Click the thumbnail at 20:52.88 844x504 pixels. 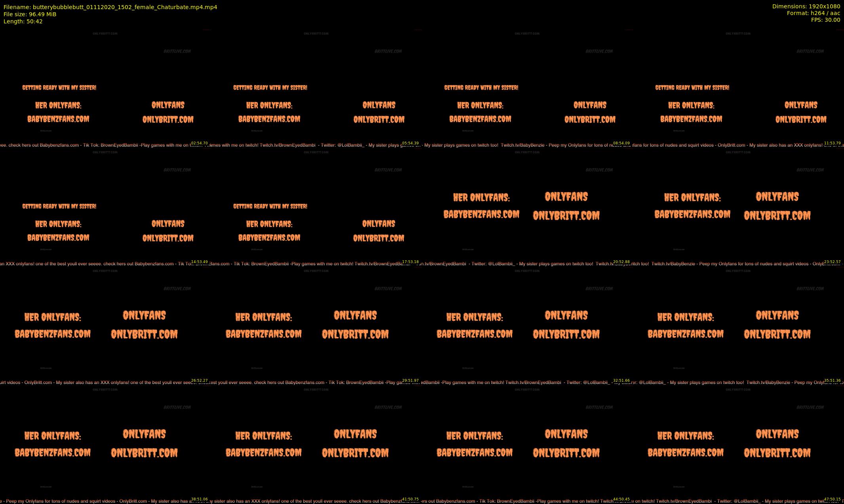pyautogui.click(x=527, y=207)
